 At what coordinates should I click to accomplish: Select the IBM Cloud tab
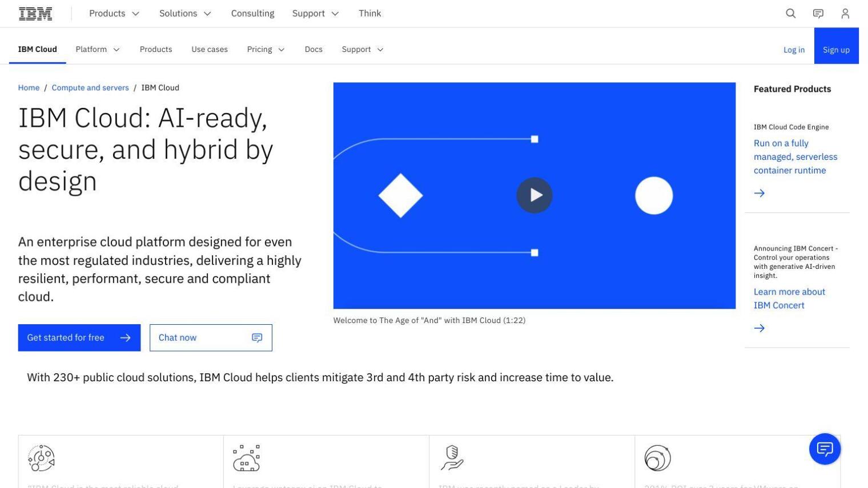(38, 50)
